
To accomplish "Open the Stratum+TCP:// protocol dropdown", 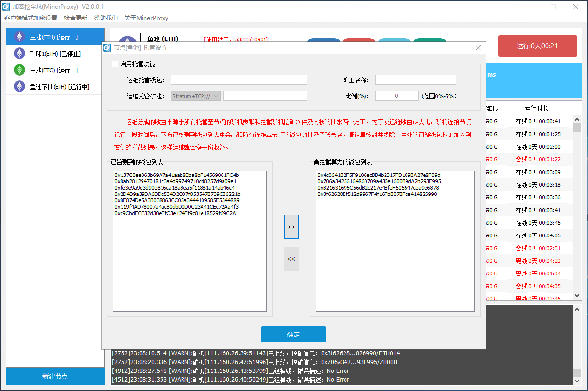I will pyautogui.click(x=196, y=96).
